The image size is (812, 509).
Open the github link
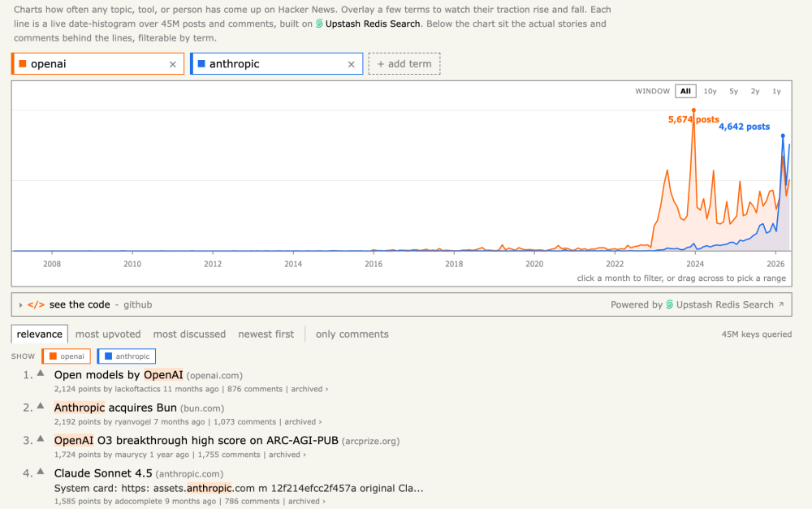point(138,304)
